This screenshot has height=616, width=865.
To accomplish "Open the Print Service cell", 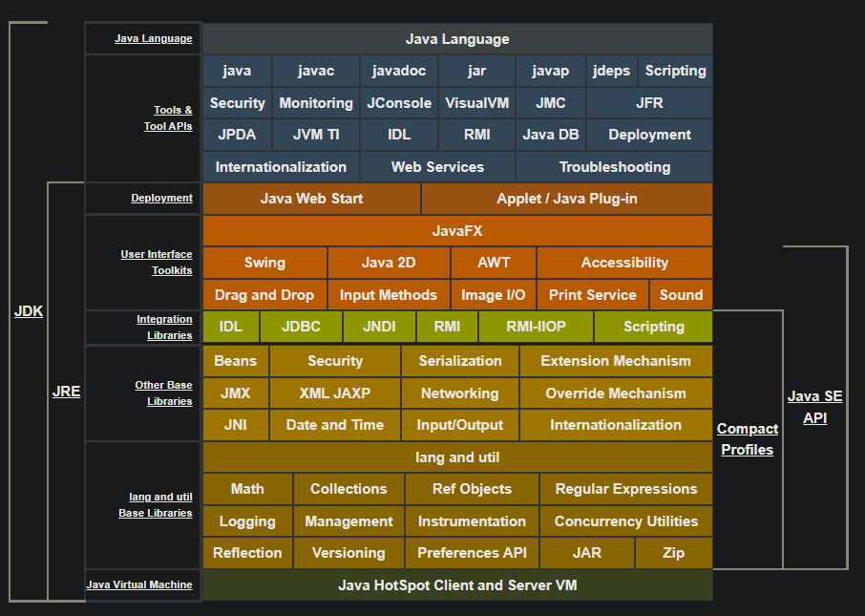I will (593, 295).
